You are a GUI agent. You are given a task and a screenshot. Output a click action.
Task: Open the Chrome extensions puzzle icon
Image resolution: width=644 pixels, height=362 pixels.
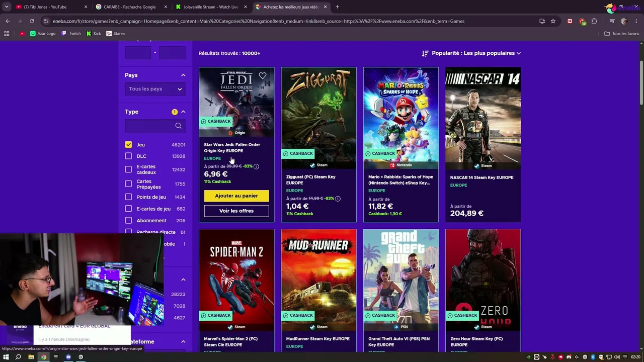[x=594, y=21]
